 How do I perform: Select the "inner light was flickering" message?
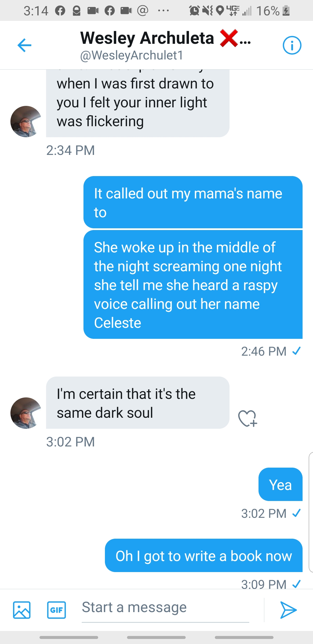[x=138, y=103]
